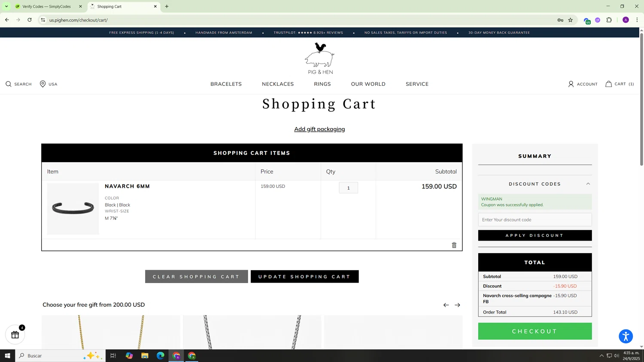Launch File Explorer from taskbar
The width and height of the screenshot is (644, 362).
click(x=145, y=356)
